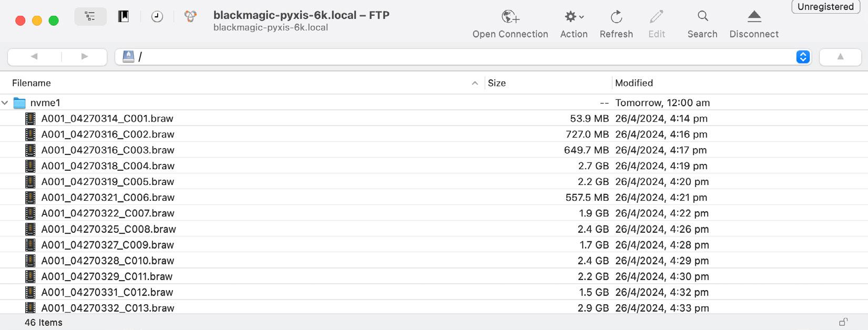Go up to the parent directory
The width and height of the screenshot is (868, 330).
[x=840, y=57]
